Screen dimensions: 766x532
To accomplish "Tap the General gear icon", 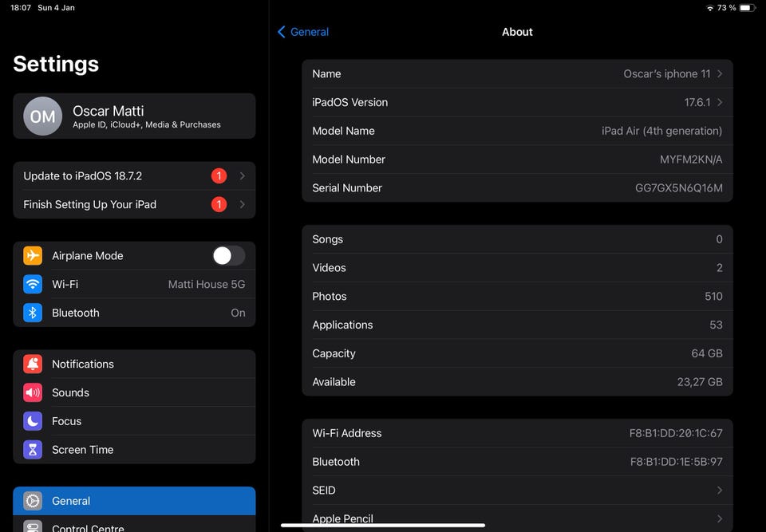I will click(33, 501).
